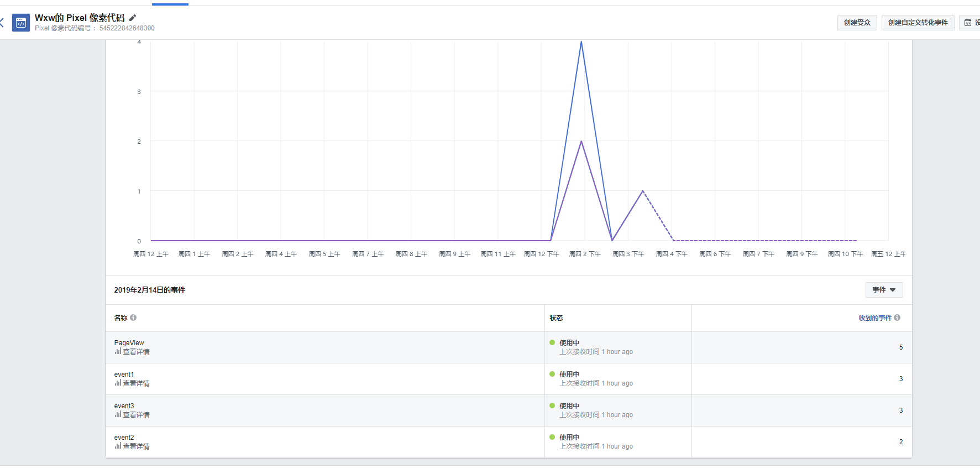Click the info icon next to 收到的事件
This screenshot has height=468, width=980.
click(x=897, y=318)
